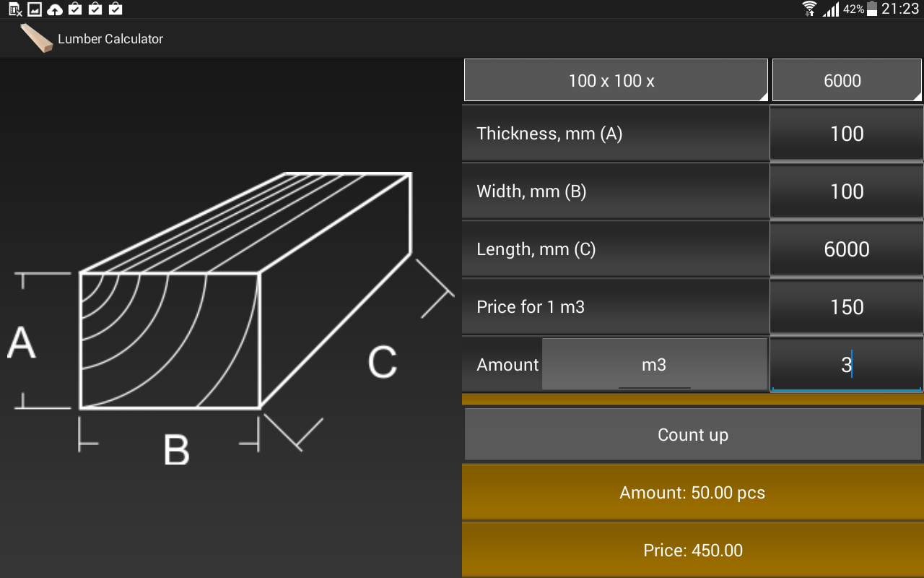924x578 pixels.
Task: Open the 100 x 100 x size preset selector
Action: coord(616,79)
